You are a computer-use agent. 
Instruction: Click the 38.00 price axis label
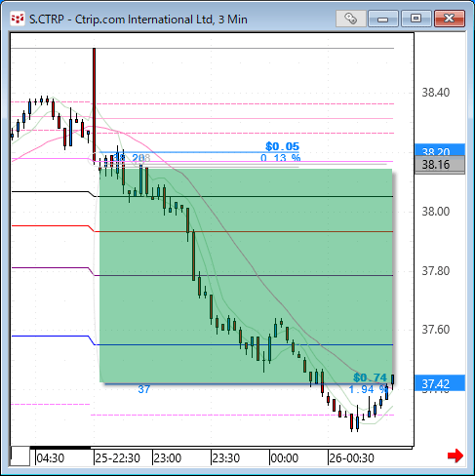pyautogui.click(x=436, y=212)
